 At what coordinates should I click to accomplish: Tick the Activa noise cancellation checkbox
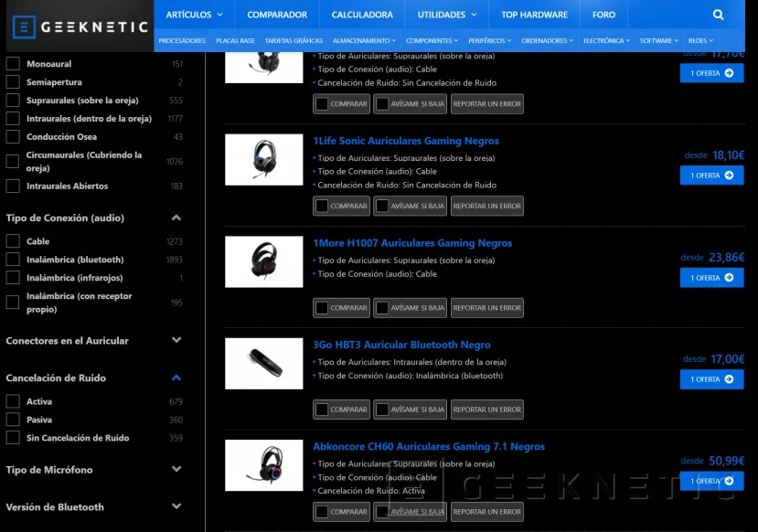[13, 401]
